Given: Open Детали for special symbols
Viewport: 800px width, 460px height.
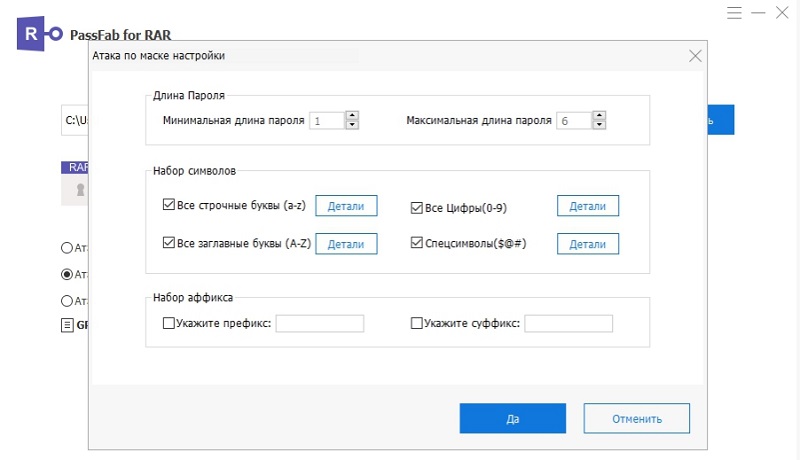Looking at the screenshot, I should [588, 244].
